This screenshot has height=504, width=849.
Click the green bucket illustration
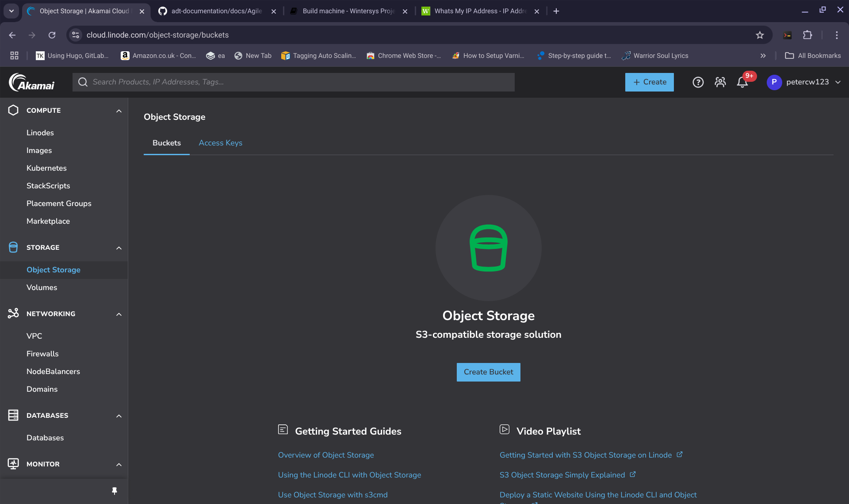488,248
